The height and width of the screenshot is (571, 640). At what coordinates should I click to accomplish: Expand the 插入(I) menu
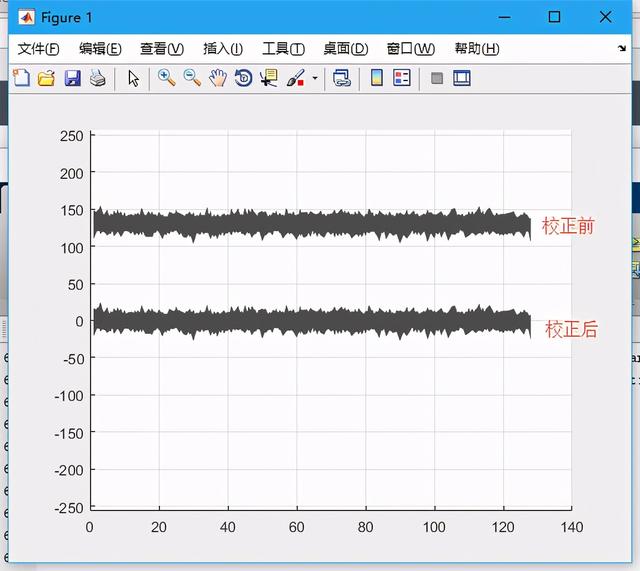(222, 49)
